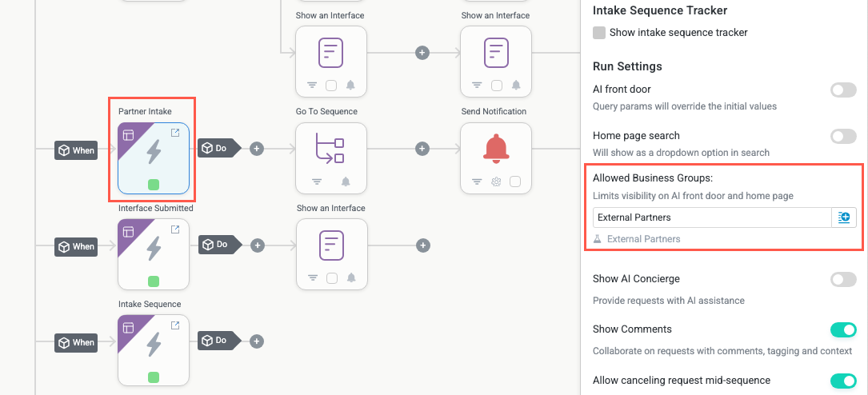
Task: Toggle Show AI Concierge switch
Action: point(843,280)
